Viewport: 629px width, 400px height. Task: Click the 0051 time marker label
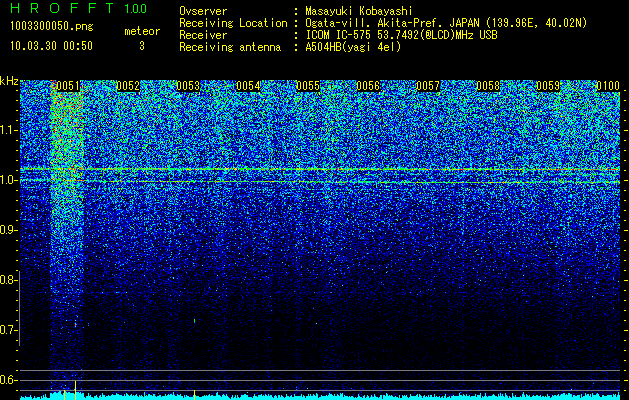pos(68,86)
